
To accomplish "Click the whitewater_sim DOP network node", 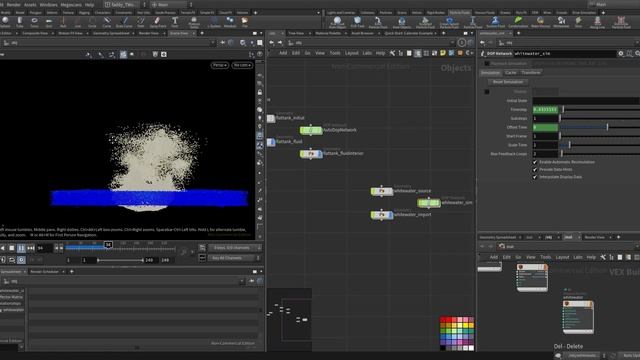I will (429, 203).
